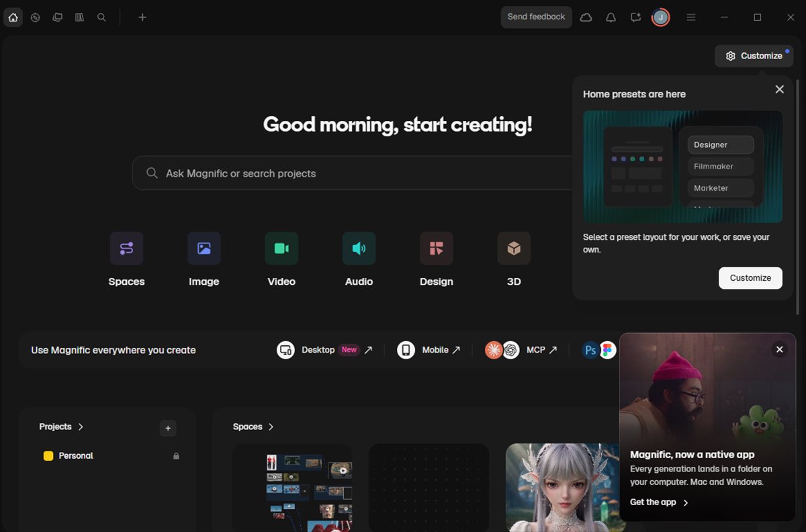The height and width of the screenshot is (532, 806).
Task: Expand the Spaces section heading chevron
Action: [271, 427]
